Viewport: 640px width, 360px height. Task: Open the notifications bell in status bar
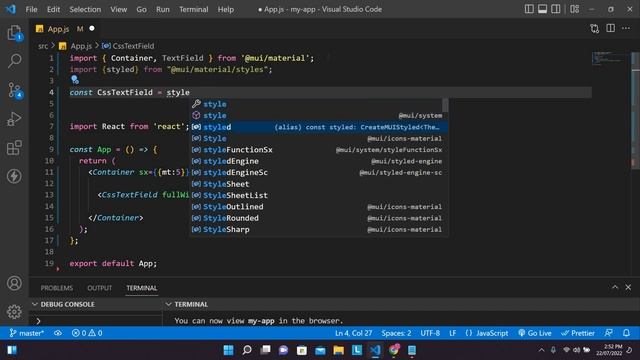(627, 333)
